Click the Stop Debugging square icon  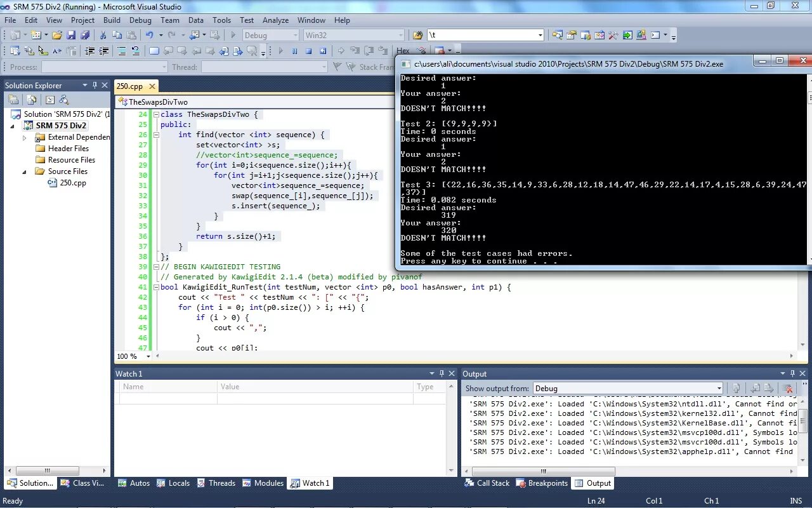click(308, 51)
